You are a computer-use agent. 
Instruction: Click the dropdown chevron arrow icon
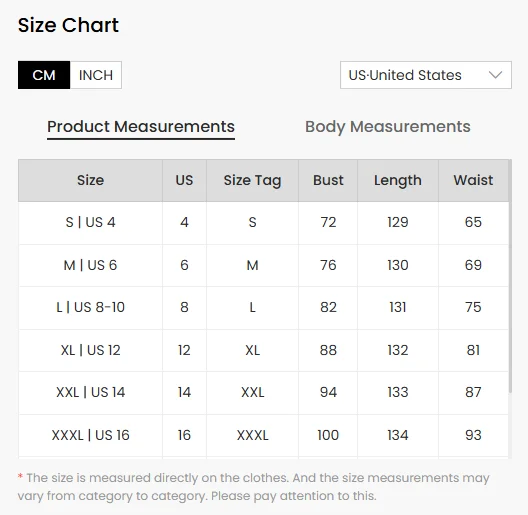[495, 75]
